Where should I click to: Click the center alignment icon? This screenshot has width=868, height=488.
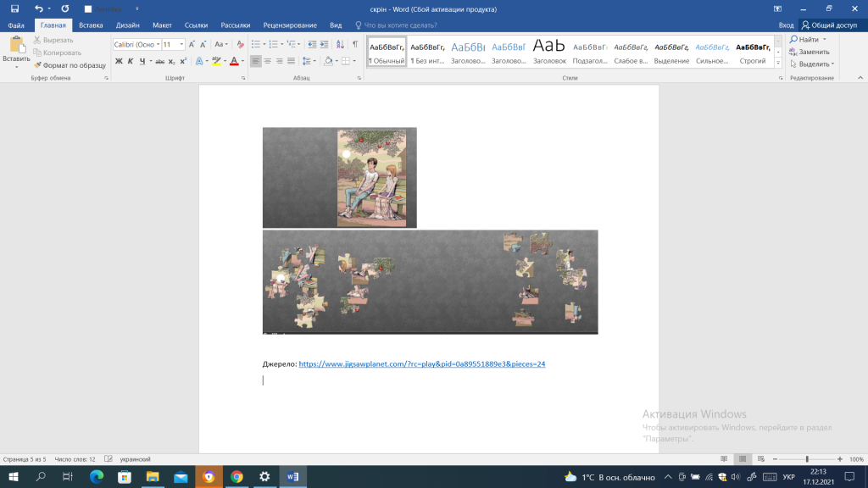click(268, 61)
